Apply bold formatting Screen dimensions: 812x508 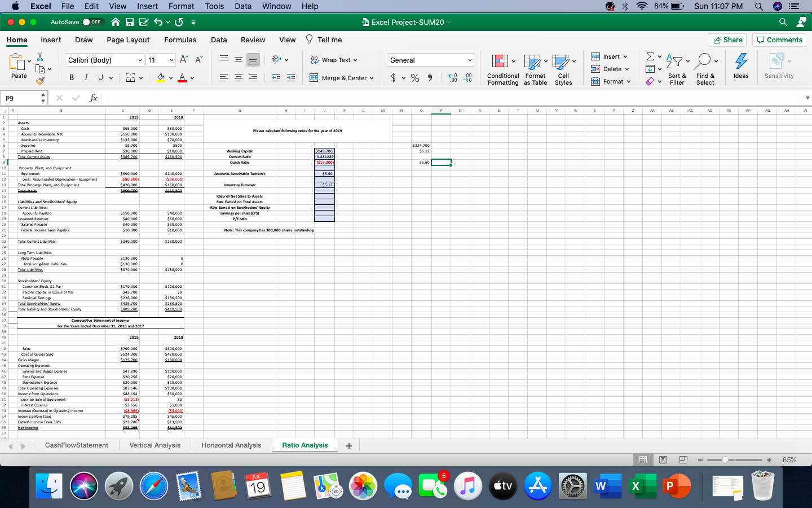pos(71,77)
